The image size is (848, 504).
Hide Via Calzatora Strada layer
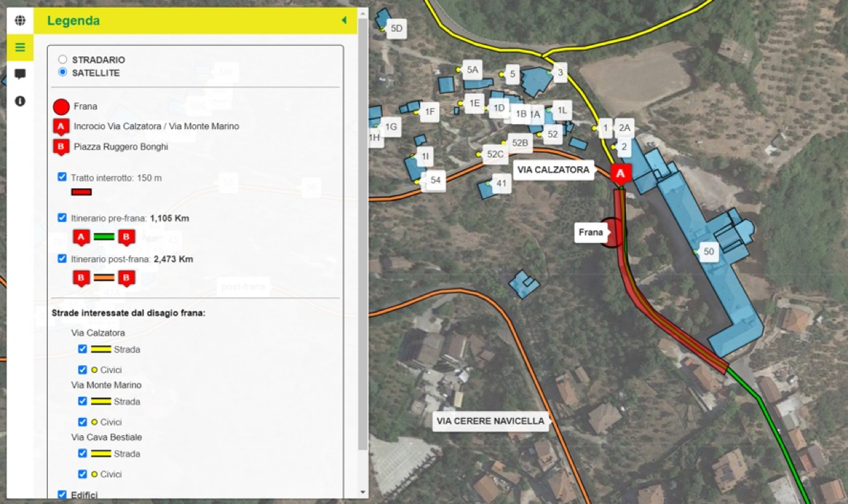pos(82,349)
